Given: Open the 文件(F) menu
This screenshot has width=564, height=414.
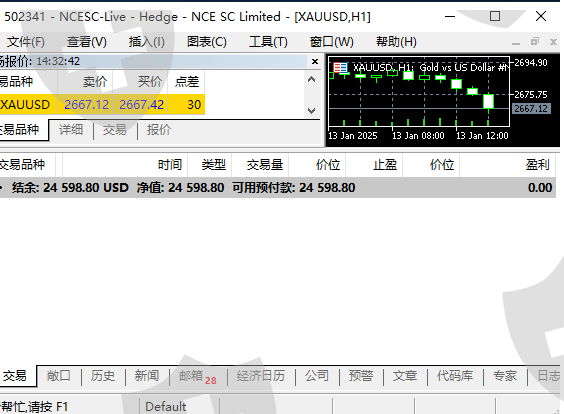Looking at the screenshot, I should 26,42.
